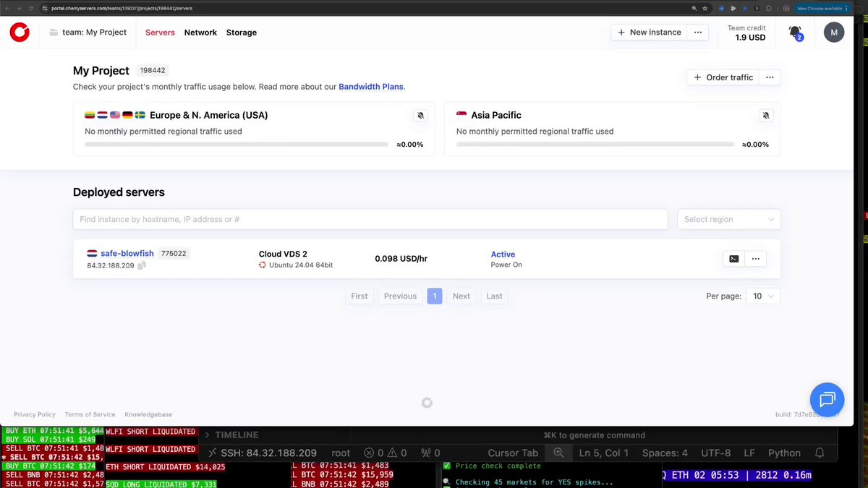Select page 1 in pagination
This screenshot has width=868, height=488.
pyautogui.click(x=435, y=296)
